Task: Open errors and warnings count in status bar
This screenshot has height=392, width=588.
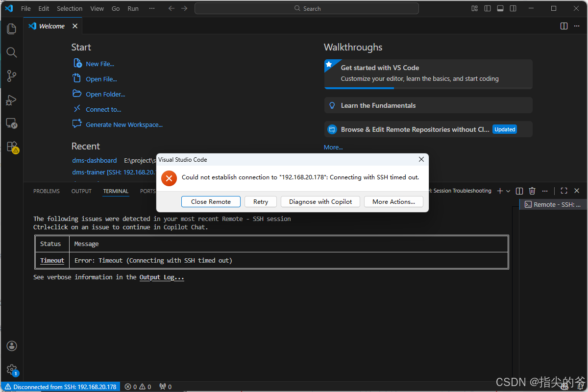Action: 138,387
